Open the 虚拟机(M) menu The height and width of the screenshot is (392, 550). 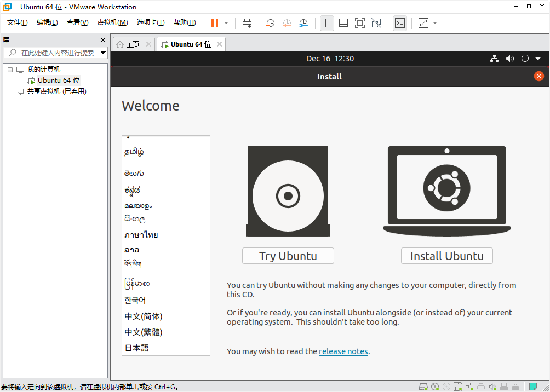113,22
